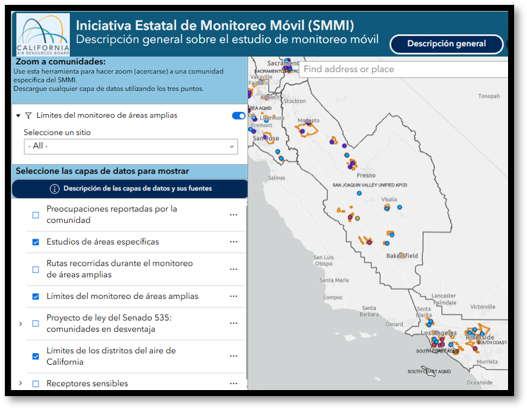This screenshot has height=409, width=527.
Task: Click the marker cluster near Fresno
Action: [352, 165]
